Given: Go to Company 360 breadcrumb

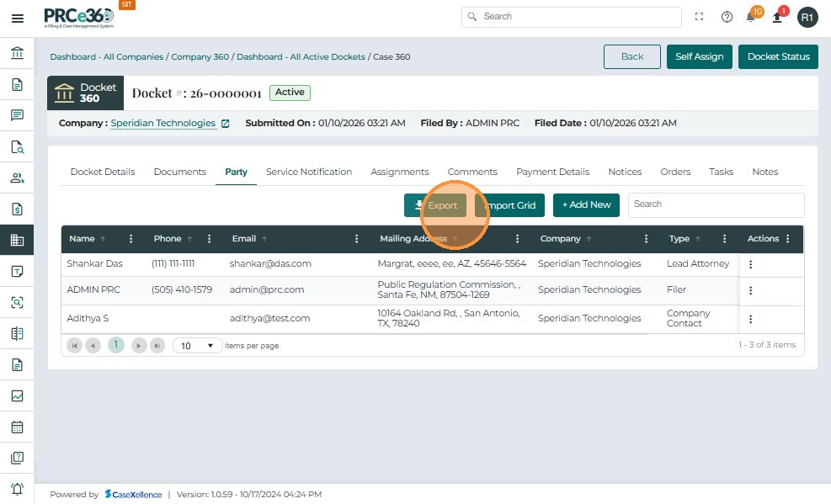Looking at the screenshot, I should click(x=200, y=56).
